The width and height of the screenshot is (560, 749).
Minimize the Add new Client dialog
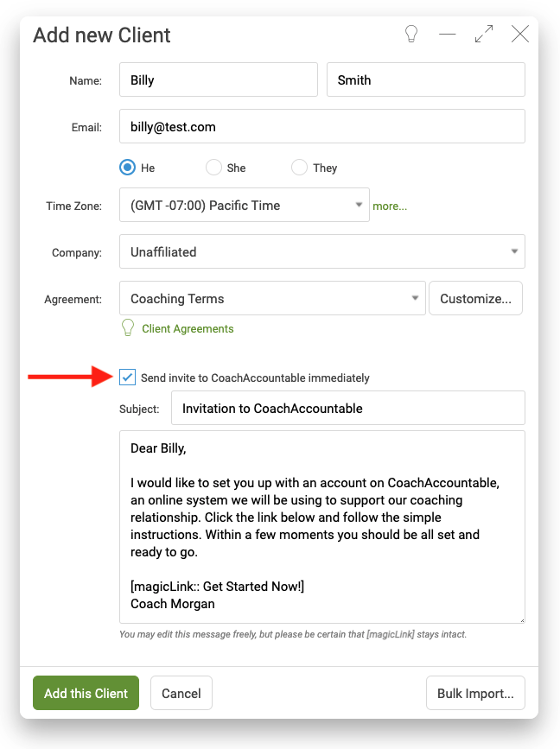point(448,35)
